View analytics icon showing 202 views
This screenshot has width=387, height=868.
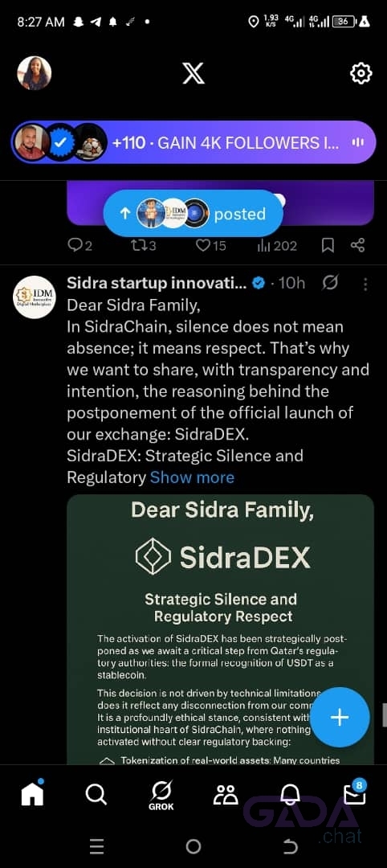[277, 245]
